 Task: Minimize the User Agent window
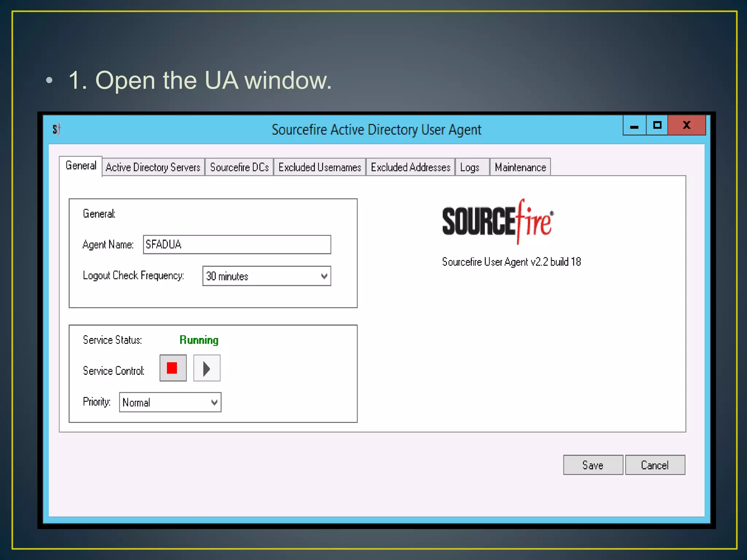(634, 125)
